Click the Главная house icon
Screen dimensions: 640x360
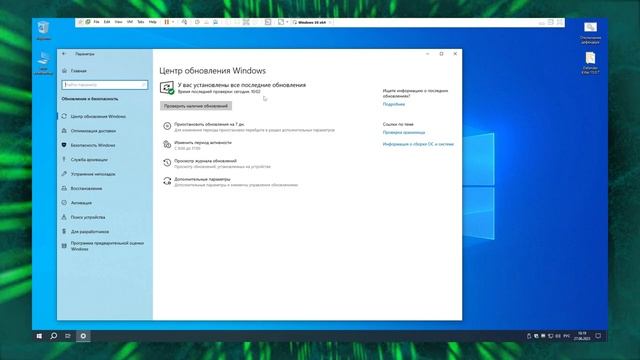[x=64, y=71]
